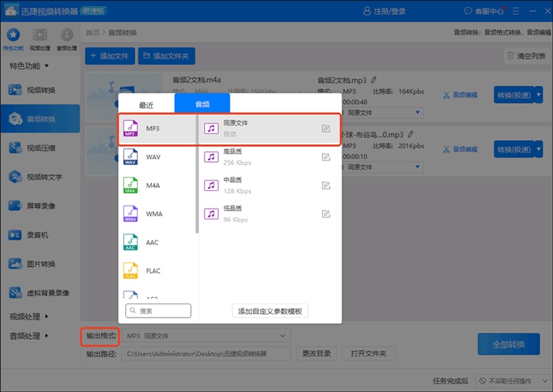Expand the 视频处理 sidebar section
The height and width of the screenshot is (392, 553).
point(29,317)
